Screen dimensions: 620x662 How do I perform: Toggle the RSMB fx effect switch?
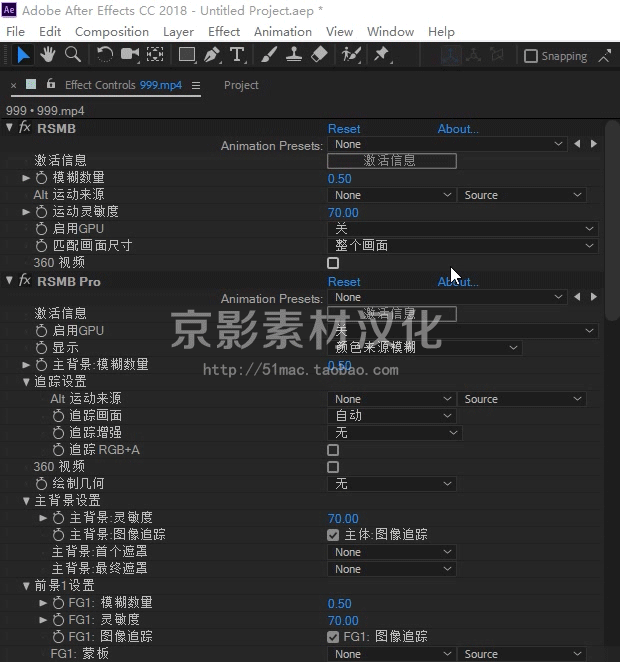point(25,128)
